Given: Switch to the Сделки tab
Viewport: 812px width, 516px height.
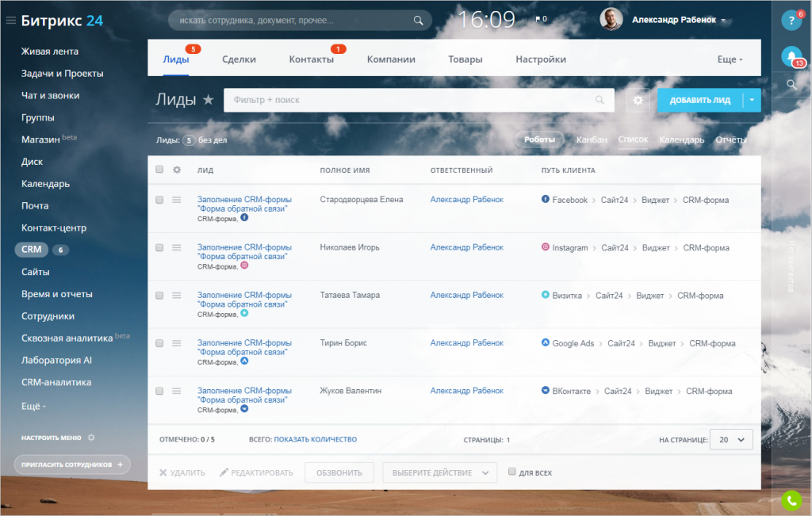Looking at the screenshot, I should (x=239, y=59).
